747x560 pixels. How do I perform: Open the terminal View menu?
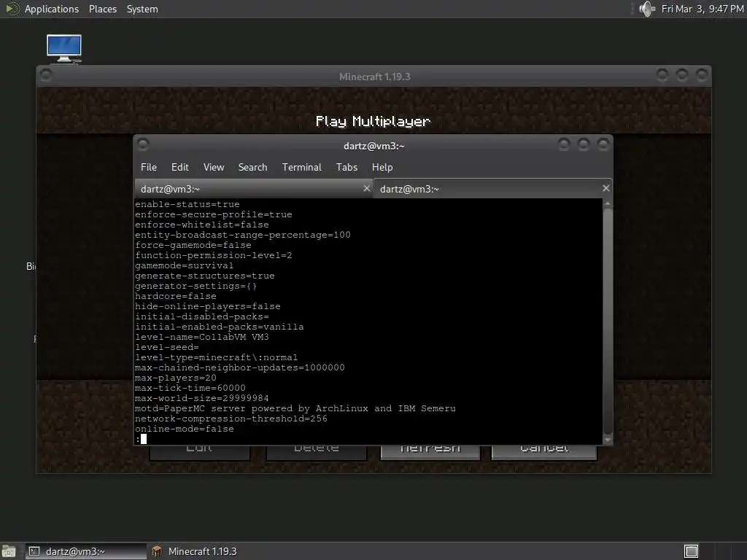(214, 167)
